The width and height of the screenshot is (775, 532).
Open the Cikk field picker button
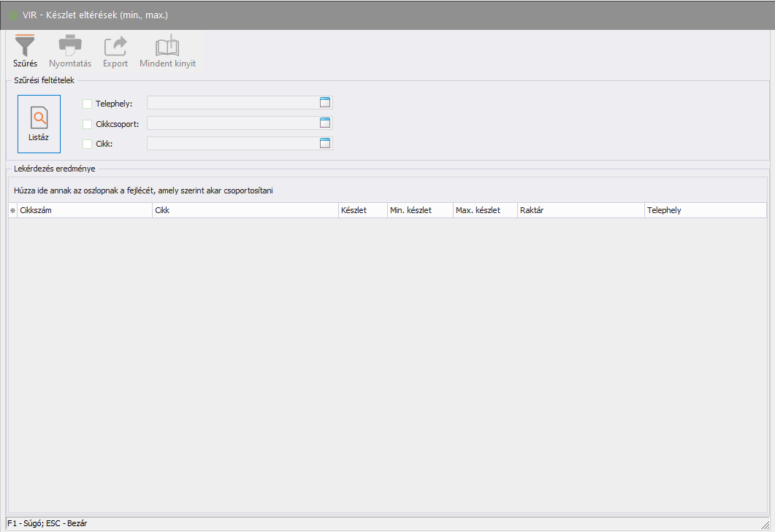pos(326,143)
